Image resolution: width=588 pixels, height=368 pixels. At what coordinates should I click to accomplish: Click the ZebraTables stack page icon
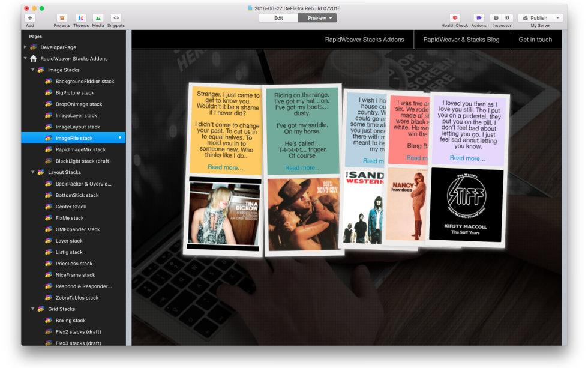[49, 298]
